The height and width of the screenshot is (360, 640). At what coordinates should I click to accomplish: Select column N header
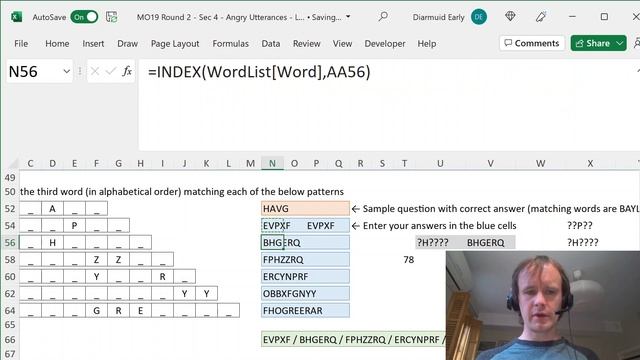click(272, 164)
